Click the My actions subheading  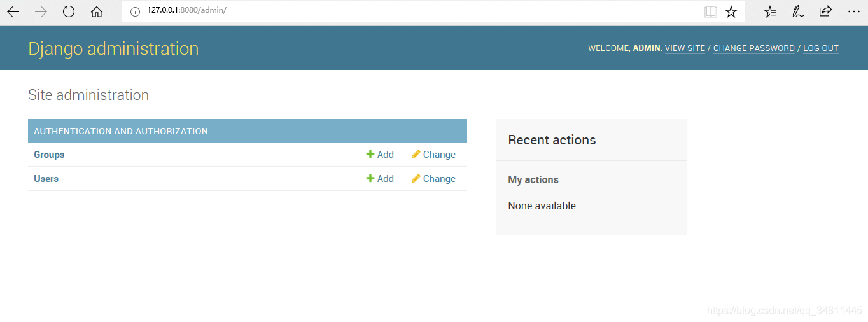pos(533,180)
